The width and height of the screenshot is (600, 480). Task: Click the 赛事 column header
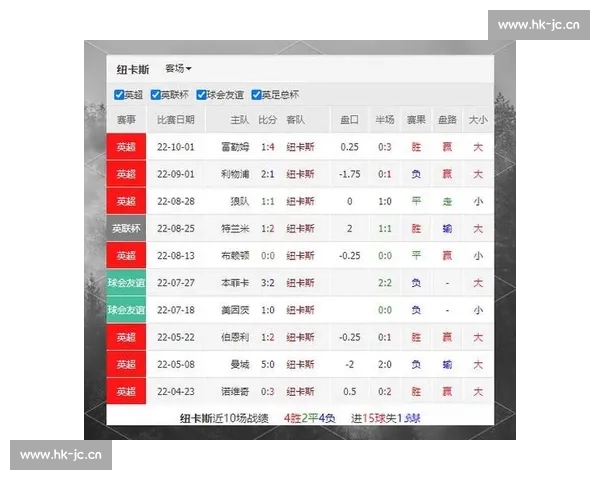tap(126, 120)
